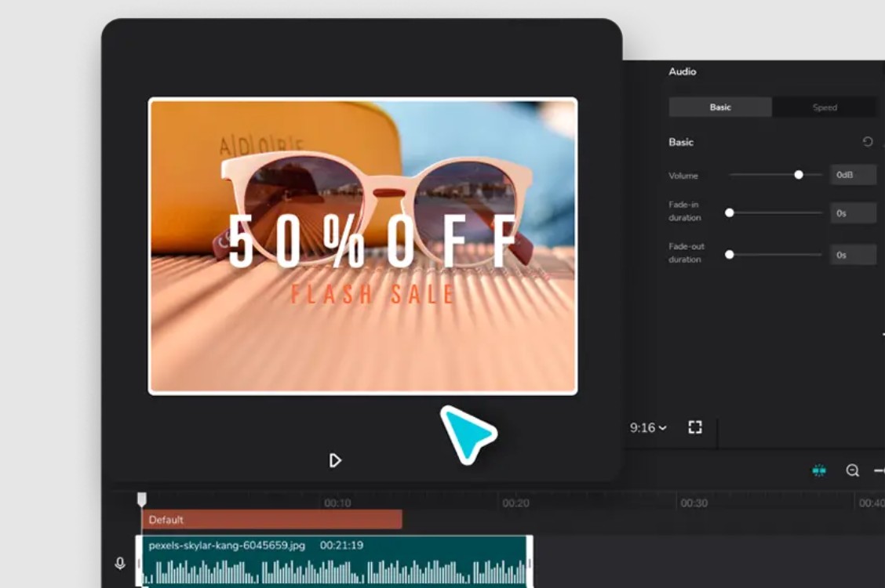Image resolution: width=885 pixels, height=588 pixels.
Task: Click the Fade-out duration slider handle
Action: (730, 254)
